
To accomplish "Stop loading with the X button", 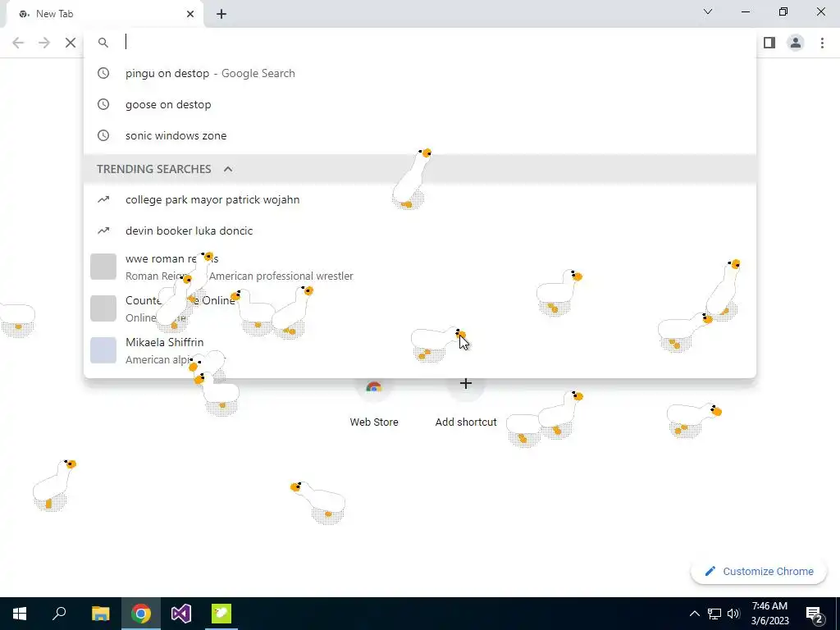I will [71, 43].
